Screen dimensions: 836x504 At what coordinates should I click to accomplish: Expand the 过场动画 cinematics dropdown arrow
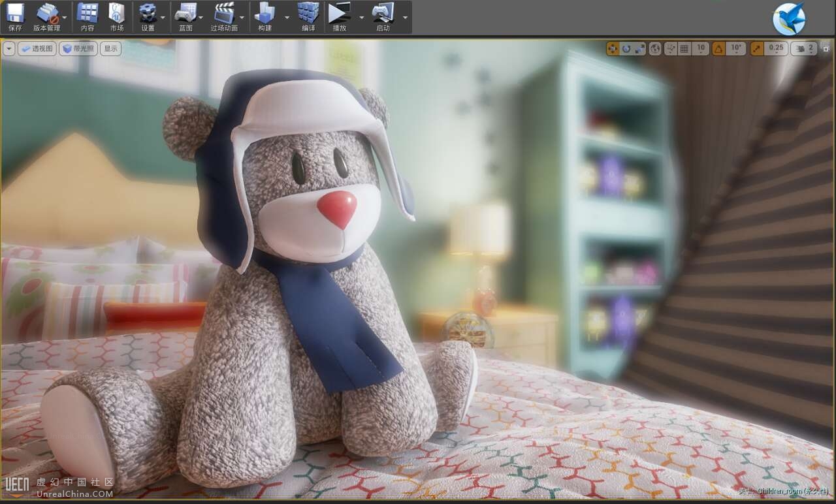242,17
